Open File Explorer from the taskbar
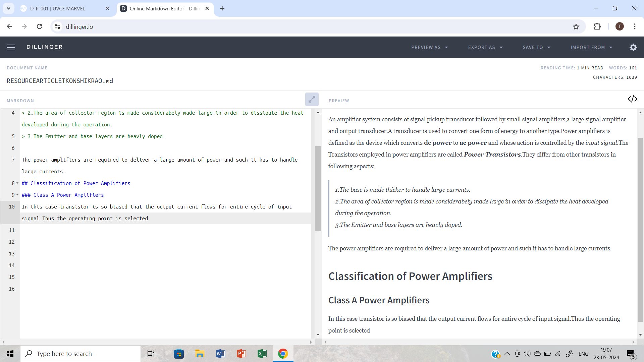 tap(200, 354)
